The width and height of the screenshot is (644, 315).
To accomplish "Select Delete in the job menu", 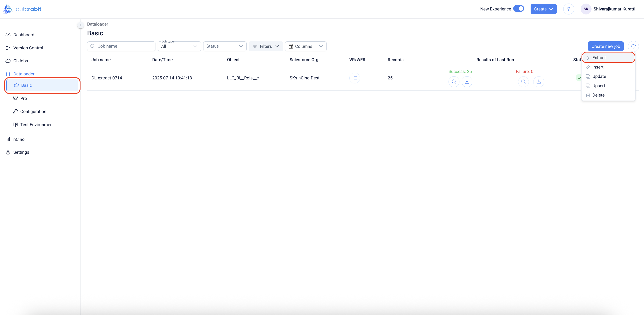I will (x=598, y=95).
